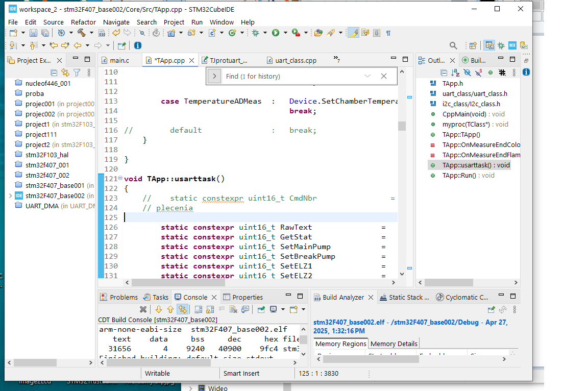The width and height of the screenshot is (588, 391).
Task: Open the Refactor menu
Action: [x=83, y=22]
